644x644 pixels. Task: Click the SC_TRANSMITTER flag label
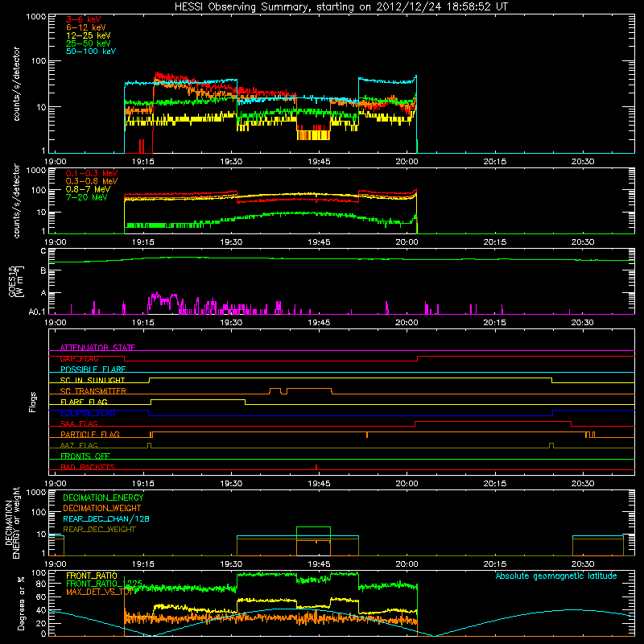coord(93,391)
